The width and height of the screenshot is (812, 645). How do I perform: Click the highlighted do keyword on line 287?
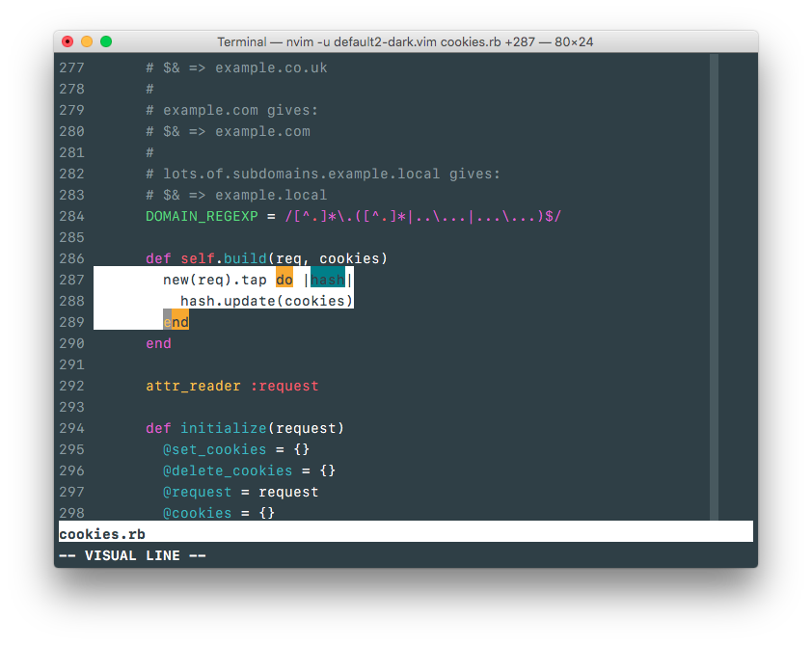pos(284,279)
